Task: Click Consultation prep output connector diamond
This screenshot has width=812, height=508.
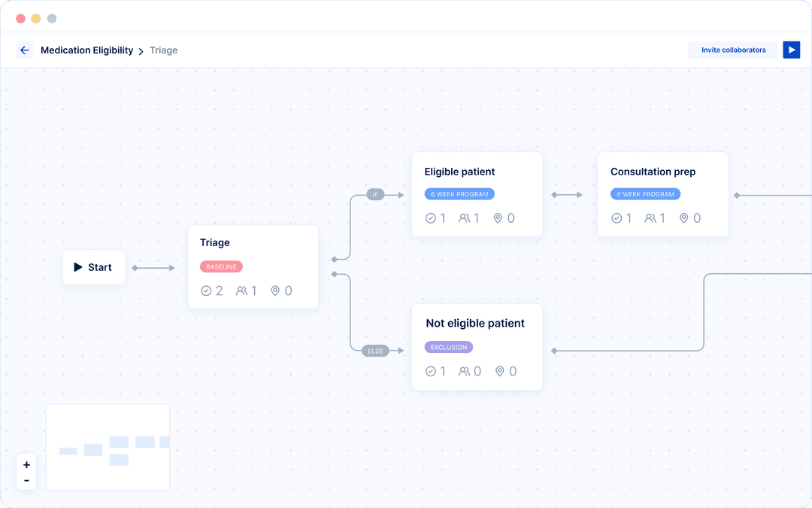Action: [x=736, y=196]
